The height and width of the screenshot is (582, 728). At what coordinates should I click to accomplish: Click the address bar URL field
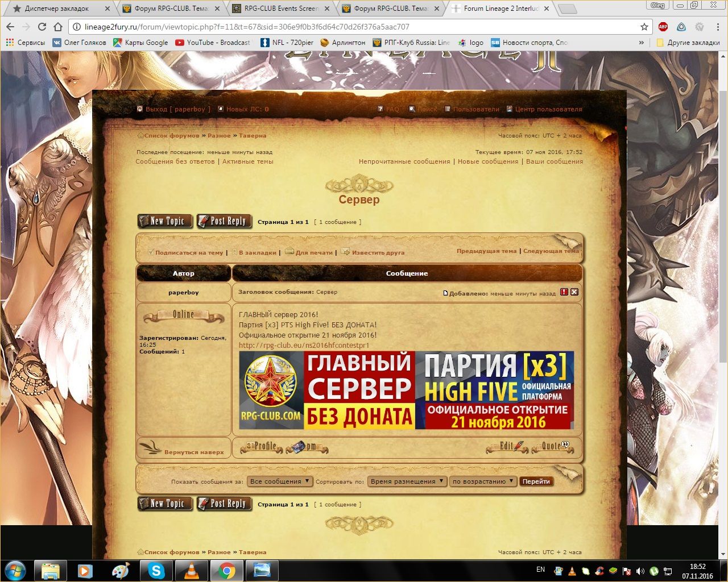coord(358,27)
